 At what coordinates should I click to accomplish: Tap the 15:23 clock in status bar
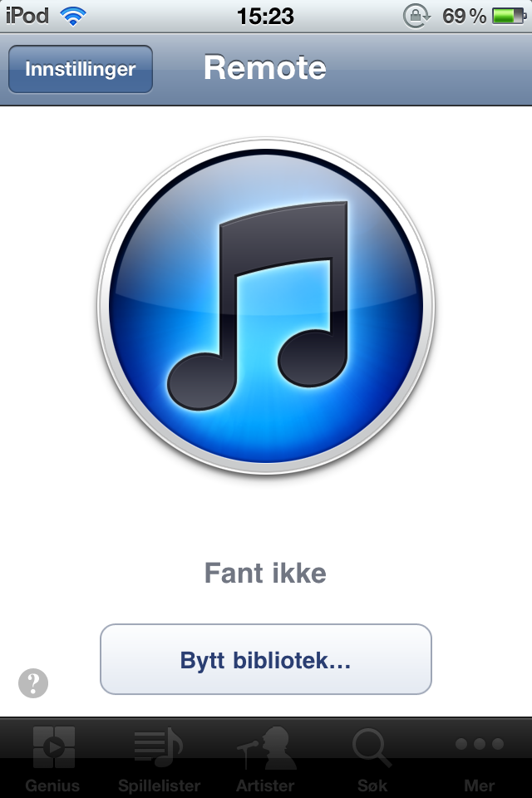pos(265,17)
